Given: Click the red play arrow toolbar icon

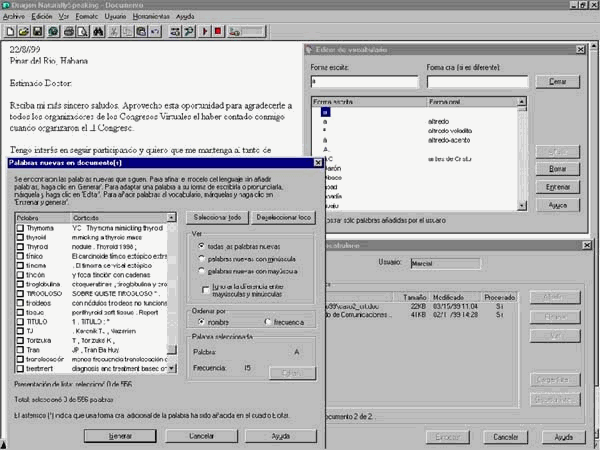Looking at the screenshot, I should click(x=205, y=31).
